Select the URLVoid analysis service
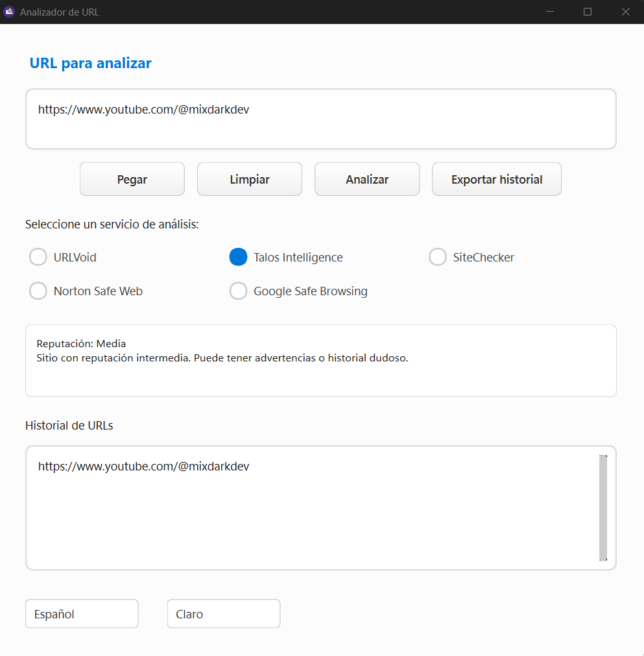Viewport: 644px width, 656px height. (x=38, y=258)
